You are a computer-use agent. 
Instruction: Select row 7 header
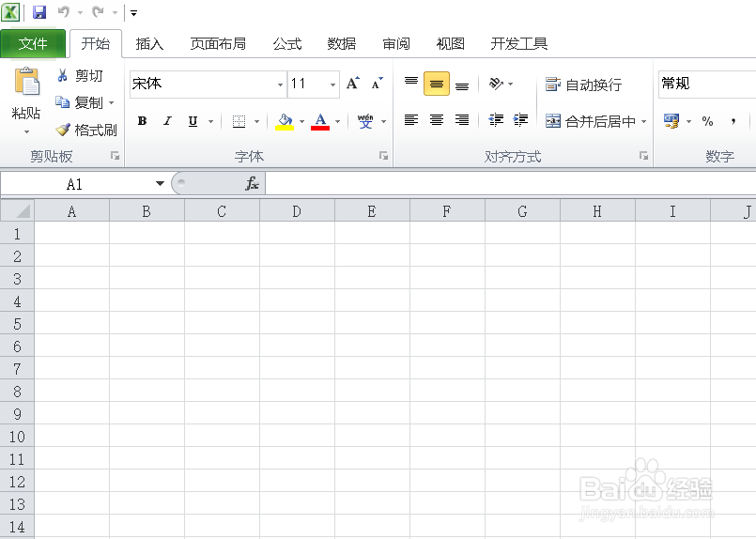pyautogui.click(x=17, y=369)
